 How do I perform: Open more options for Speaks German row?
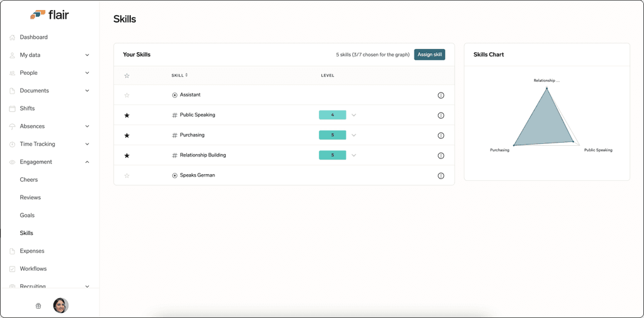[x=441, y=175]
